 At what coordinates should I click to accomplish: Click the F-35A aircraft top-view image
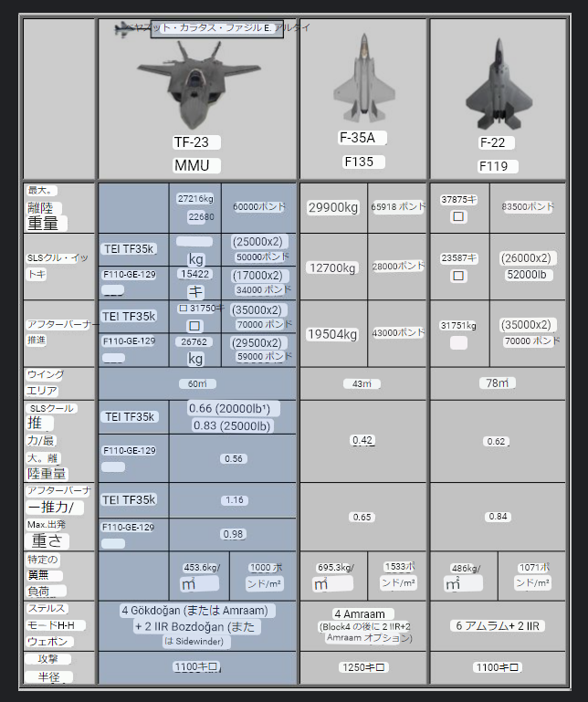[363, 78]
